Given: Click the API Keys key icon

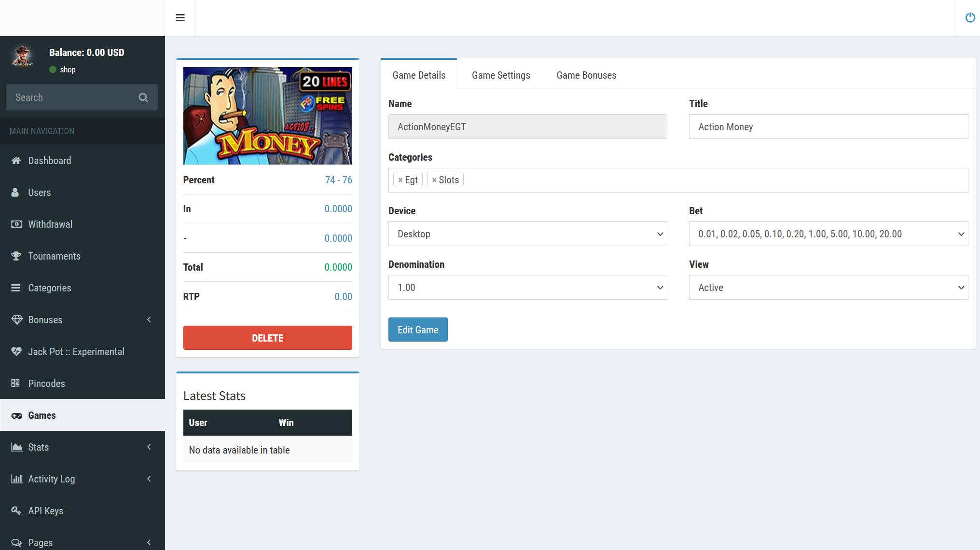Looking at the screenshot, I should [x=16, y=511].
